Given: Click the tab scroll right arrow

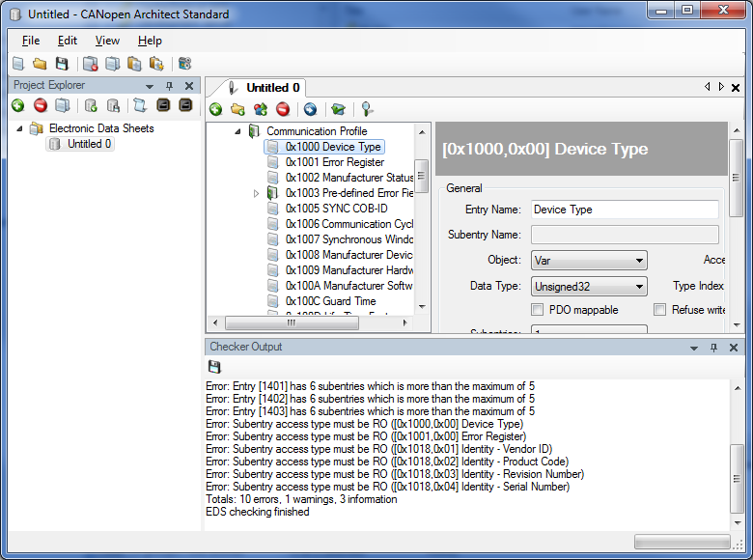Looking at the screenshot, I should [x=721, y=87].
